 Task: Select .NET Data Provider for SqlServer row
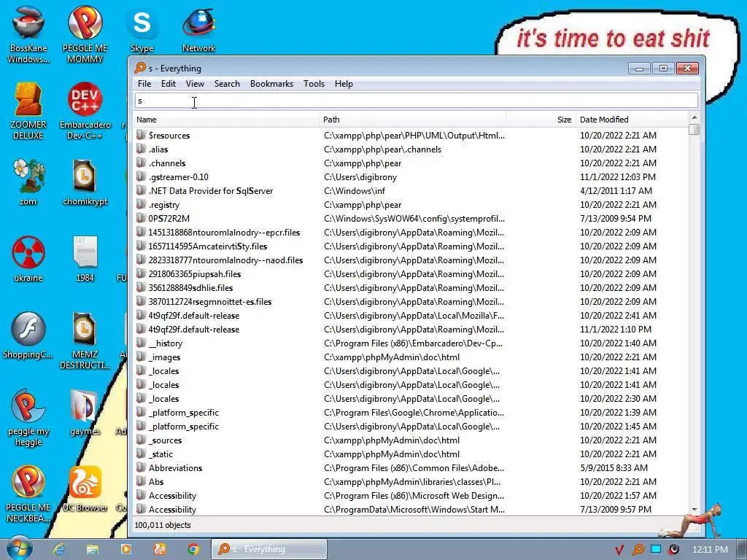click(411, 190)
